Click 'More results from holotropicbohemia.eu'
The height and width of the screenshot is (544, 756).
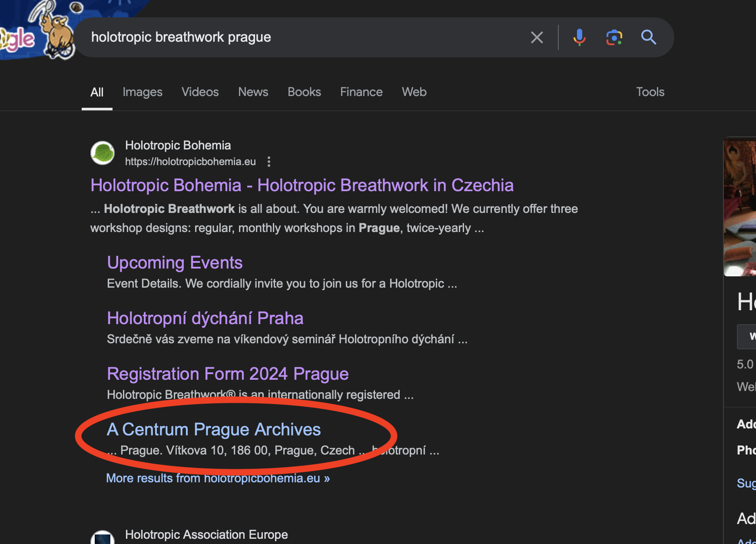pyautogui.click(x=218, y=478)
